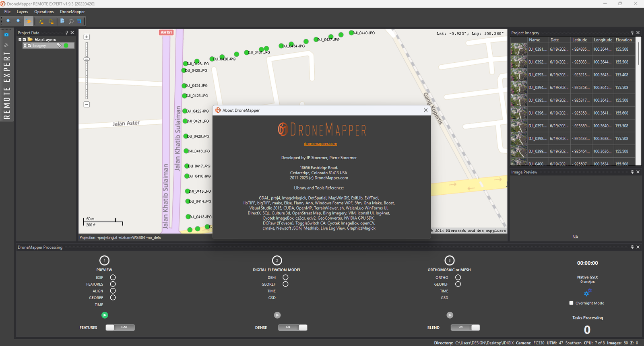Open processing settings gears icon
Viewport: 644px width, 346px height.
point(588,292)
